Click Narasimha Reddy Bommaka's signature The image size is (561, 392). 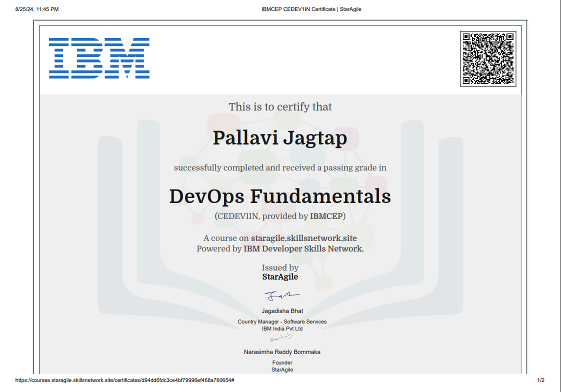point(281,337)
